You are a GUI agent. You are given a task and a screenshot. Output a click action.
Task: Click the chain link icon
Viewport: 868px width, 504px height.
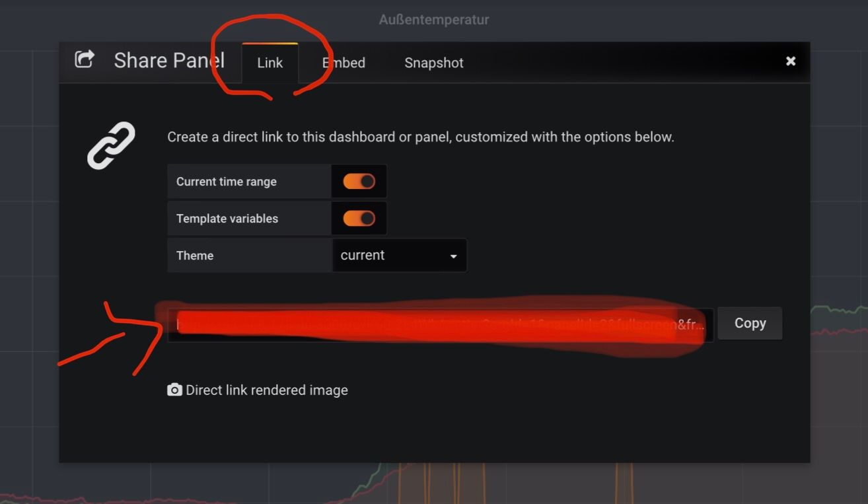coord(111,145)
